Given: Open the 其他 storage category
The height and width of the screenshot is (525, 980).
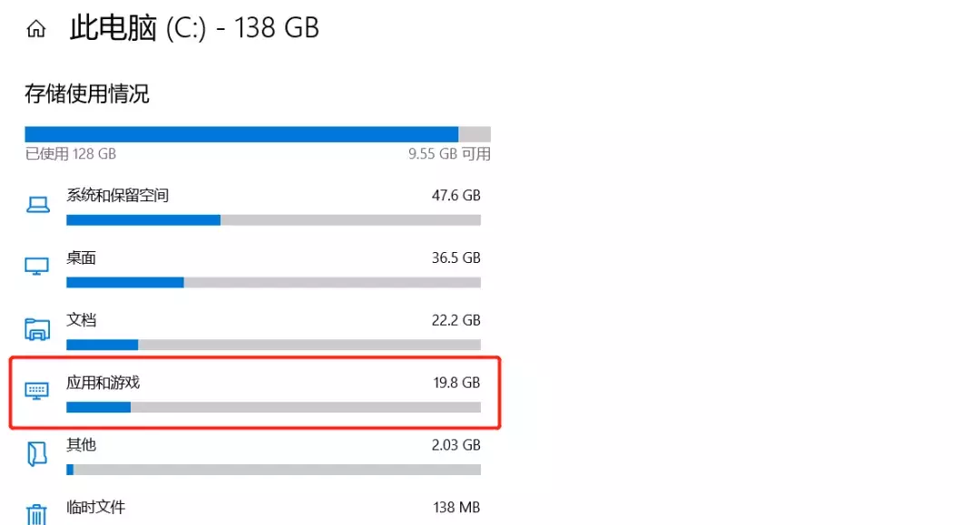Looking at the screenshot, I should pyautogui.click(x=255, y=456).
